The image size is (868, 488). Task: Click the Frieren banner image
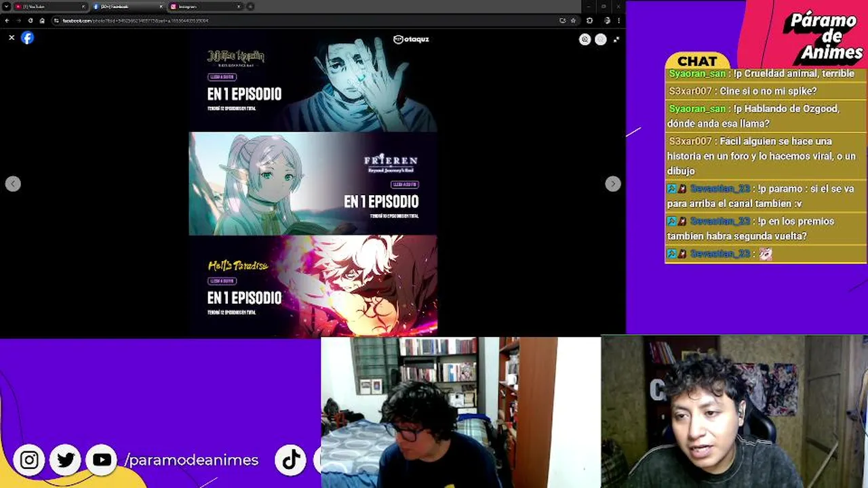tap(313, 184)
